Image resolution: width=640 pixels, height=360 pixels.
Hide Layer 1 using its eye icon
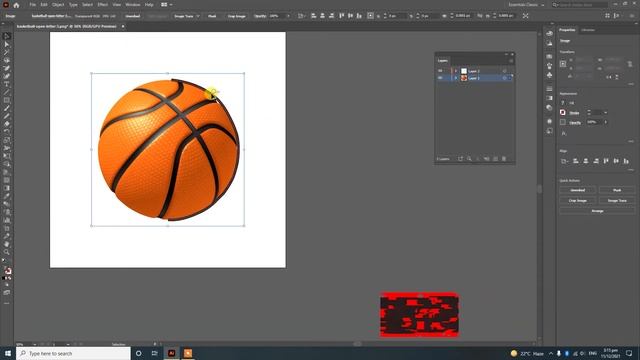click(440, 78)
